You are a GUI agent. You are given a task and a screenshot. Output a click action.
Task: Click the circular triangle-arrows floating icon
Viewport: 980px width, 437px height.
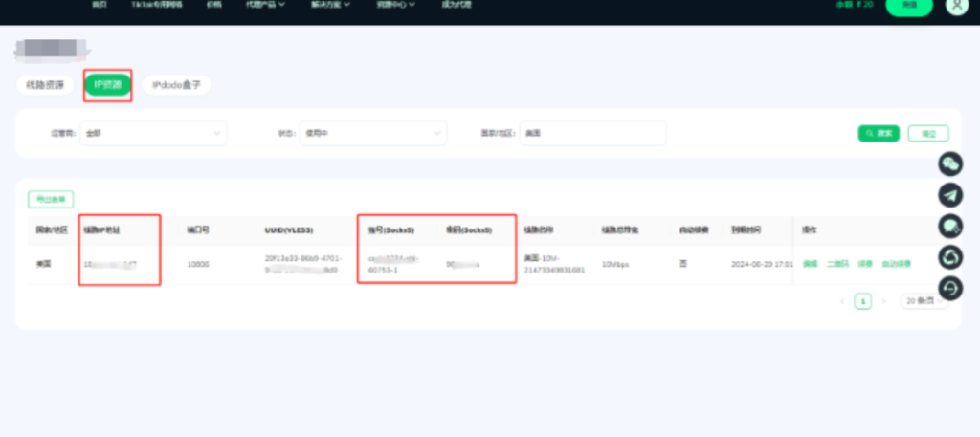tap(950, 256)
